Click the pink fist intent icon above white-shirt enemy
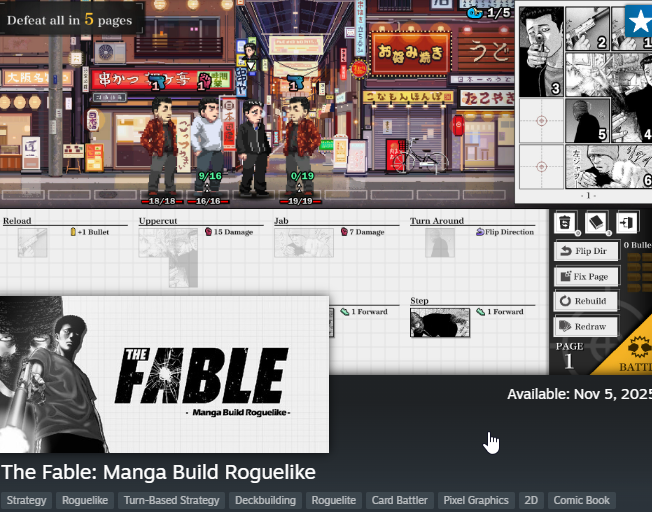This screenshot has height=512, width=652. (x=204, y=81)
